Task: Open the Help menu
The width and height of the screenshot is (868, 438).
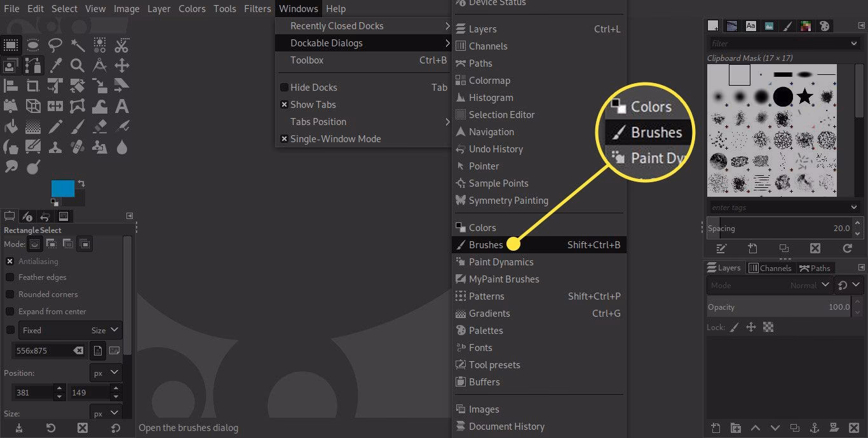Action: 336,8
